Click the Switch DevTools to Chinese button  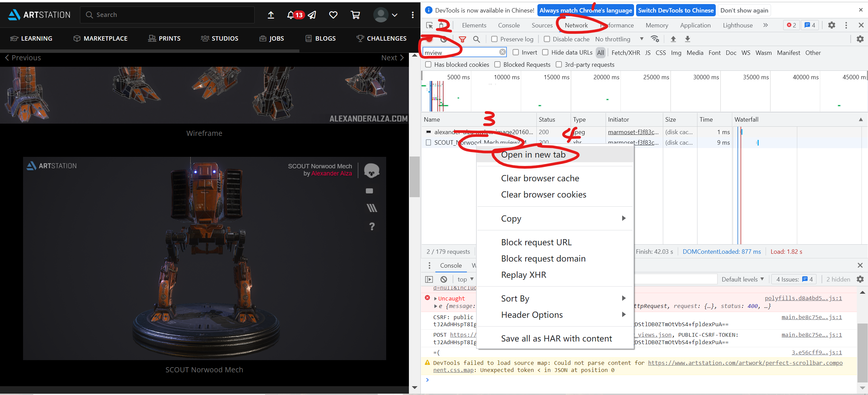click(x=676, y=10)
